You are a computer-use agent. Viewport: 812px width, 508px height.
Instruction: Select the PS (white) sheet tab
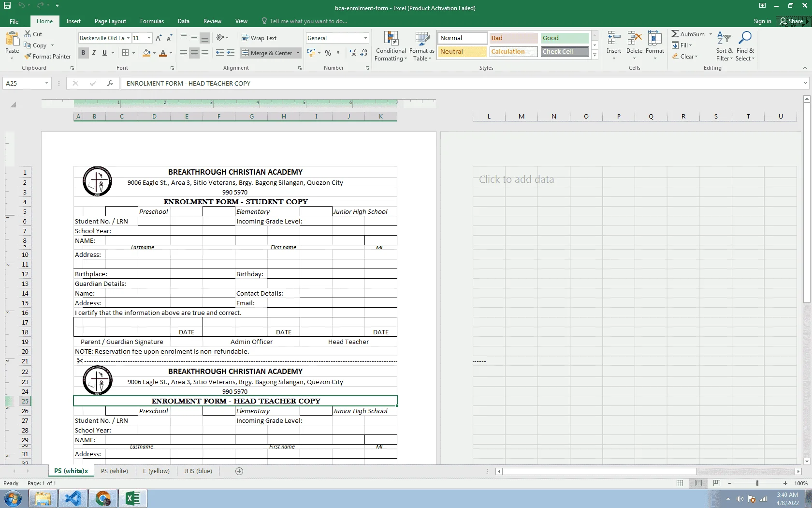(115, 471)
